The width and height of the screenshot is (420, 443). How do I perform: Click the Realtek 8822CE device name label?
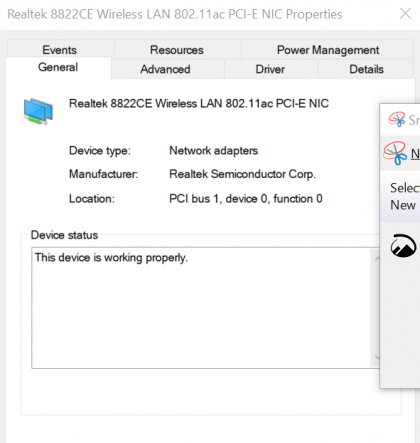(x=199, y=103)
